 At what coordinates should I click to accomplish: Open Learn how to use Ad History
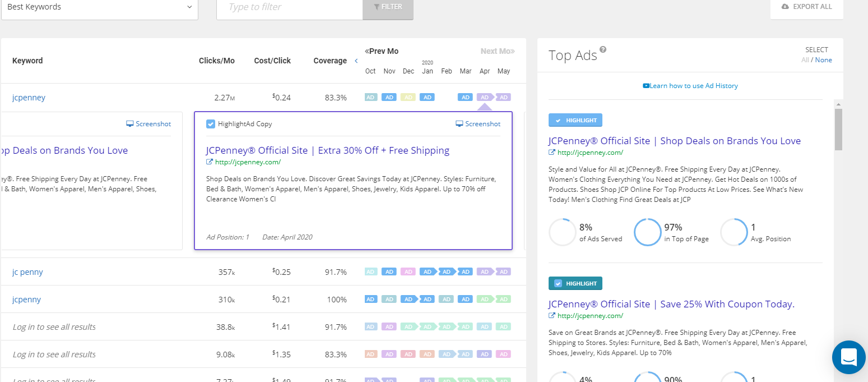690,86
